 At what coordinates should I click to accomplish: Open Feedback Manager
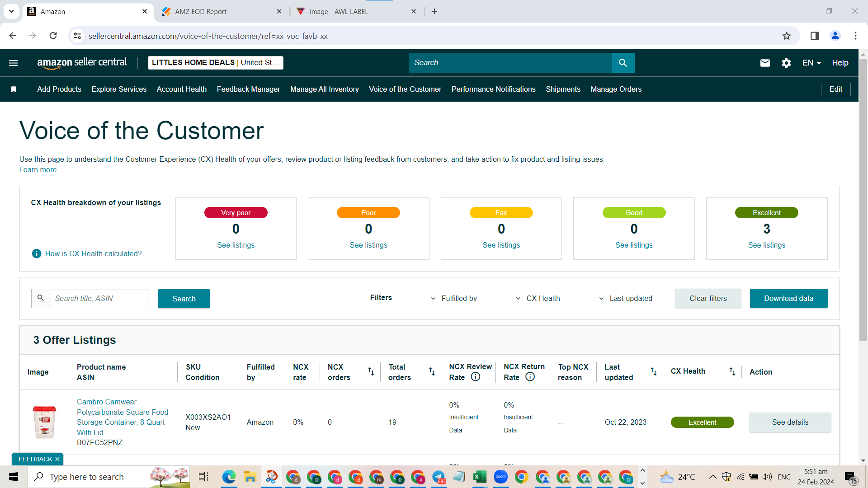point(248,89)
